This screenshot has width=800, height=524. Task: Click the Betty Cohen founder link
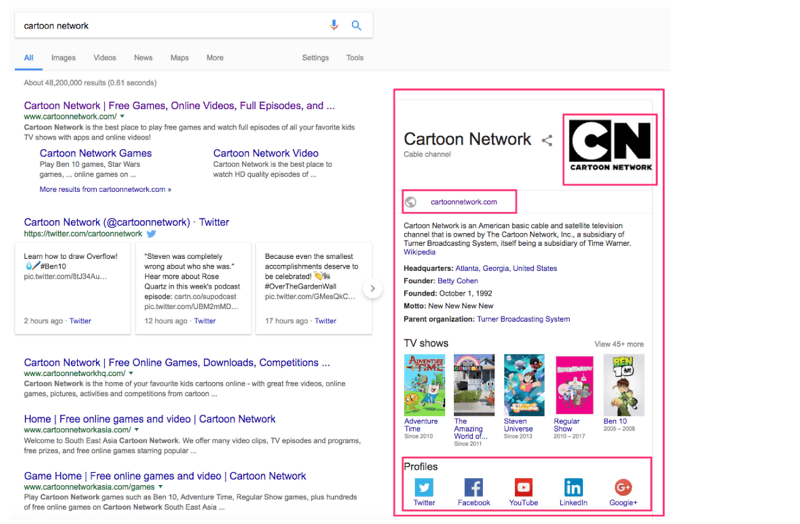458,281
